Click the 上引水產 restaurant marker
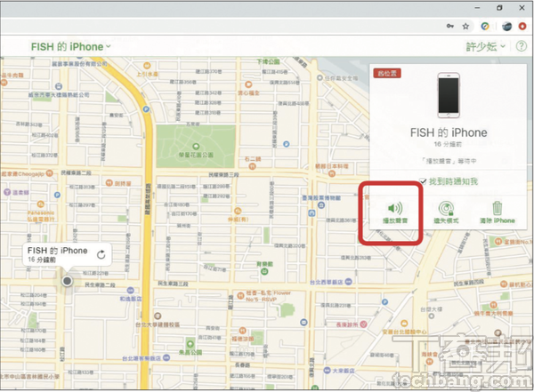 tap(147, 66)
